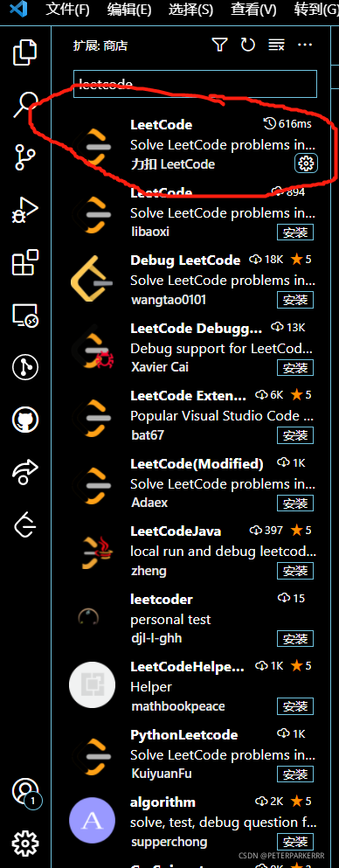The image size is (339, 868).
Task: Click the filter extensions funnel icon
Action: (x=220, y=45)
